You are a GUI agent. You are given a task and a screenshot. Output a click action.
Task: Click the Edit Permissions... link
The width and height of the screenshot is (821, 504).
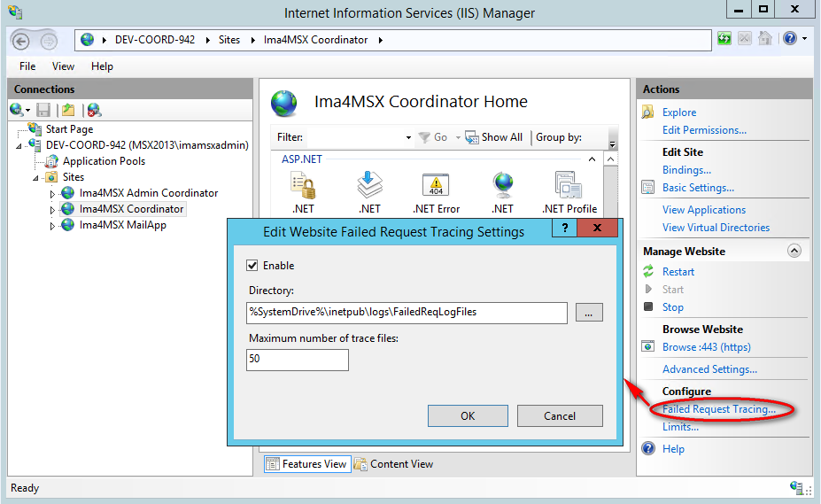pyautogui.click(x=704, y=130)
